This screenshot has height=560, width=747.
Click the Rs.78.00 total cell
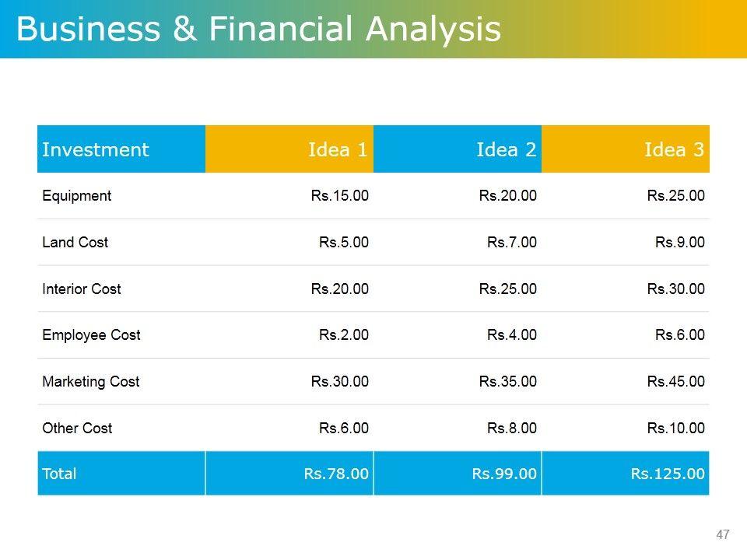tap(336, 473)
